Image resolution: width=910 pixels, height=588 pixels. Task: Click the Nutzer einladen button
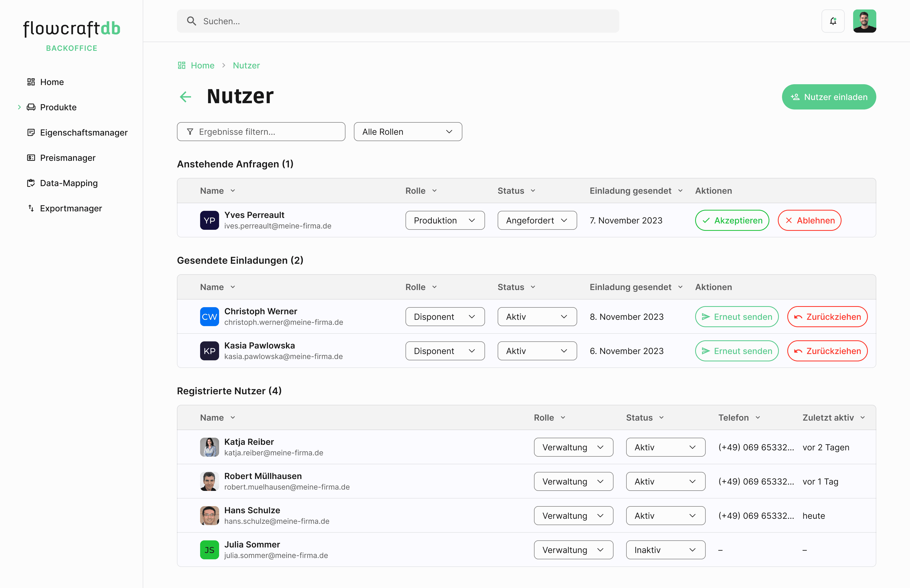pyautogui.click(x=829, y=97)
